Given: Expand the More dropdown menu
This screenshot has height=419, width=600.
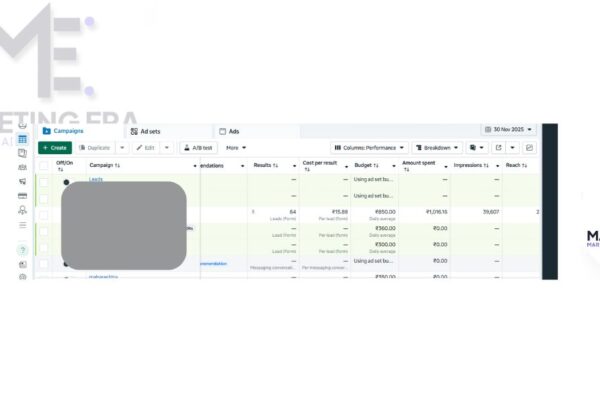Looking at the screenshot, I should click(236, 148).
